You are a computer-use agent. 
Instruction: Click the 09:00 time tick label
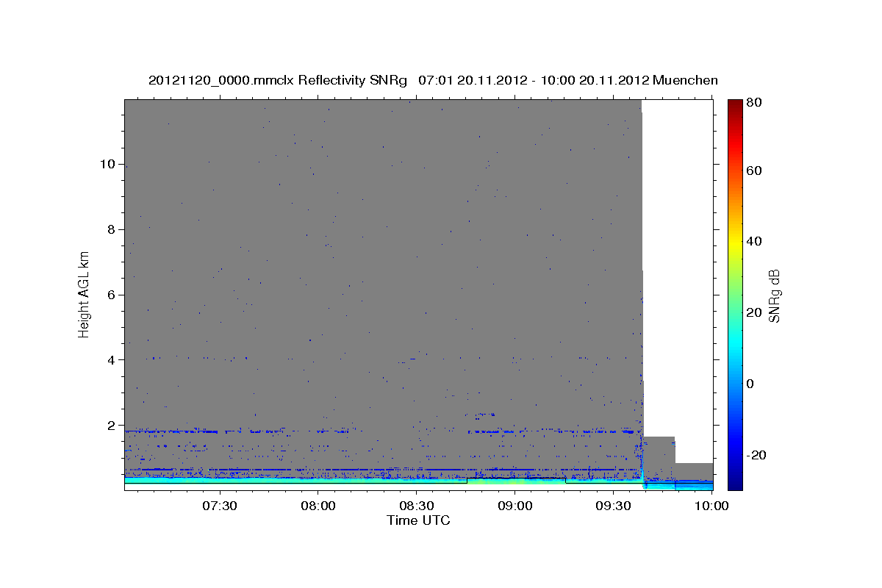click(x=514, y=506)
